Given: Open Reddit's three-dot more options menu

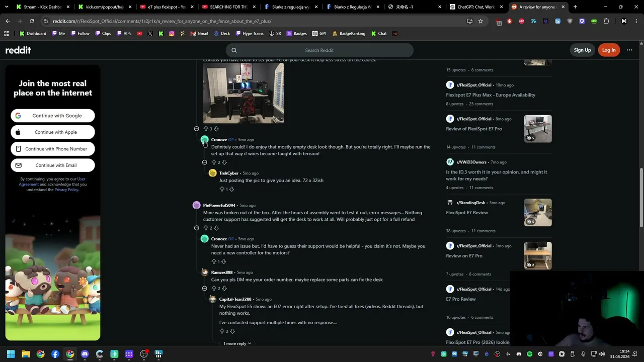Looking at the screenshot, I should click(629, 50).
